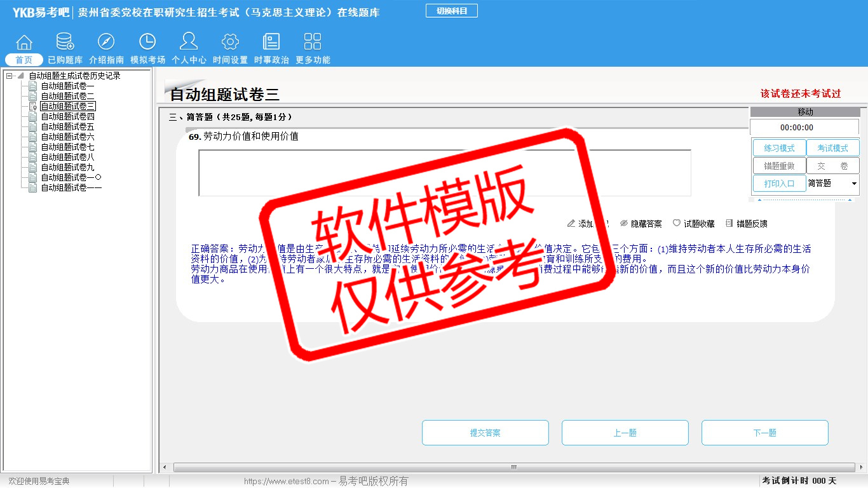Click status bar link https://www.etest8.com
This screenshot has width=868, height=488.
pyautogui.click(x=287, y=482)
